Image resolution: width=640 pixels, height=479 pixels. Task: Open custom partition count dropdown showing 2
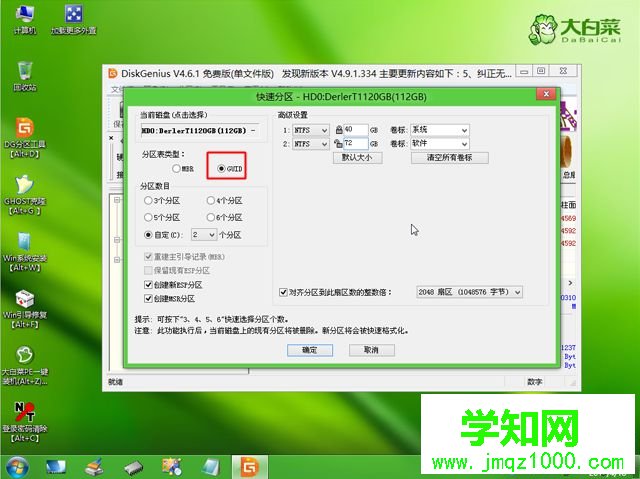(x=204, y=235)
